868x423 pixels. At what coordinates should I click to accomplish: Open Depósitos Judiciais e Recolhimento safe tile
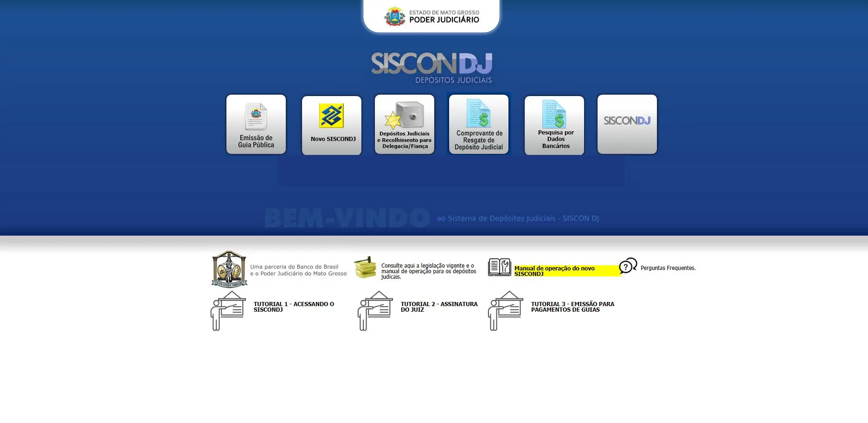point(405,124)
